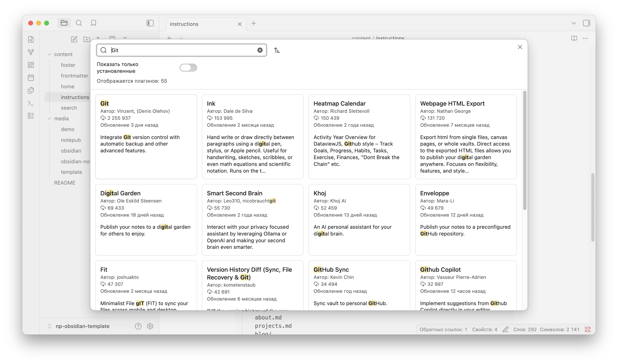This screenshot has width=618, height=364.
Task: Open more options three-dots menu
Action: [585, 38]
